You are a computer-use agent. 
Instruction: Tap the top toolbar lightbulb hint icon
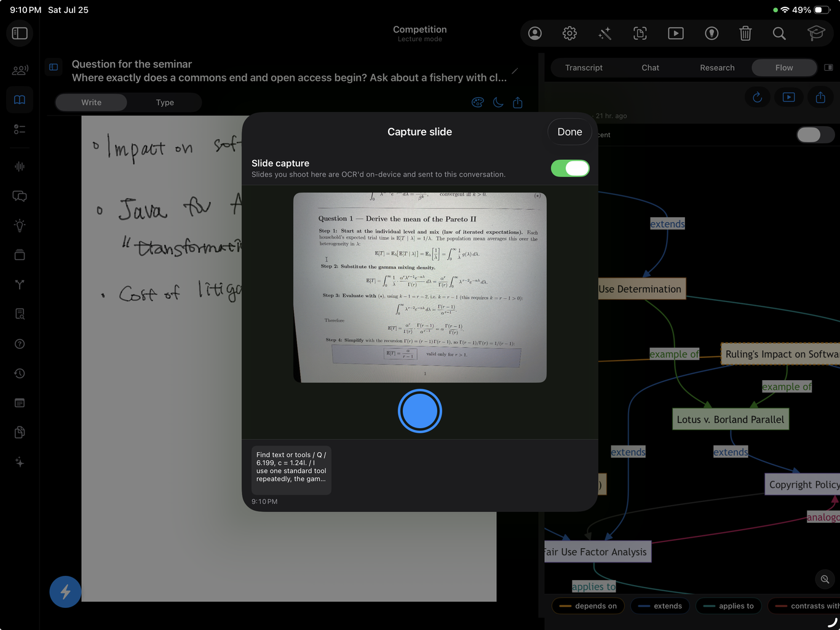pyautogui.click(x=711, y=33)
